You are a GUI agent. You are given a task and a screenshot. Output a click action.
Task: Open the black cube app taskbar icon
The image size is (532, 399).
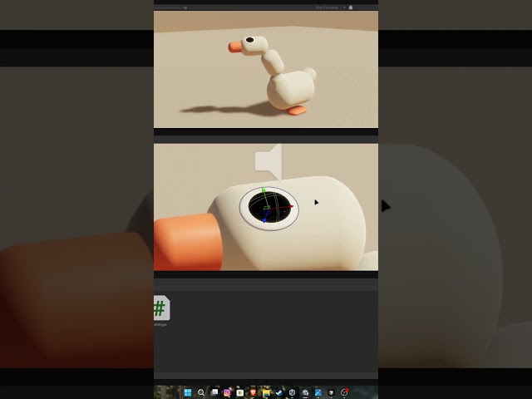[331, 392]
